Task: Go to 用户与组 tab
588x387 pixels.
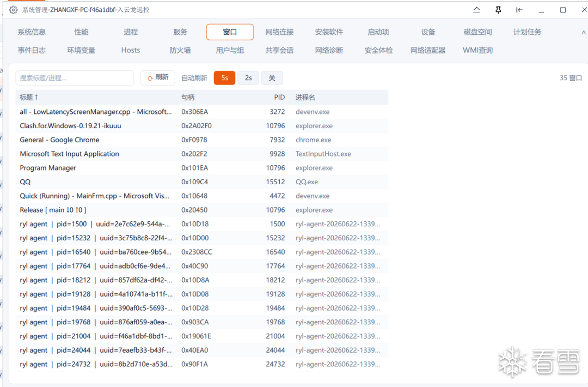Action: click(x=230, y=50)
